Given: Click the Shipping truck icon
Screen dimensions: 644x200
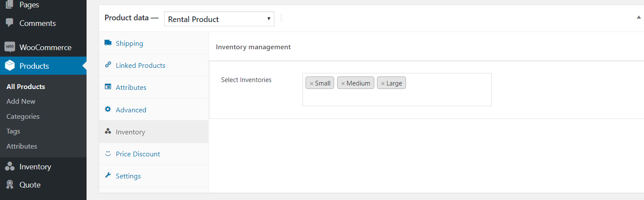Looking at the screenshot, I should [x=108, y=43].
